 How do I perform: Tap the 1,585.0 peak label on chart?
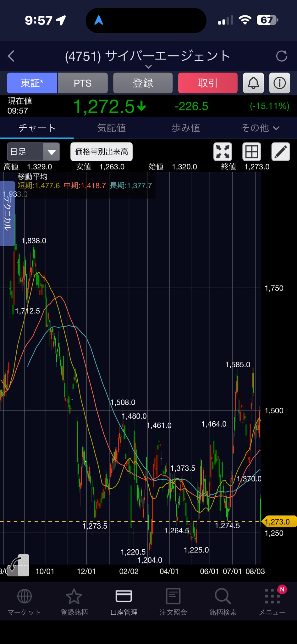point(238,364)
